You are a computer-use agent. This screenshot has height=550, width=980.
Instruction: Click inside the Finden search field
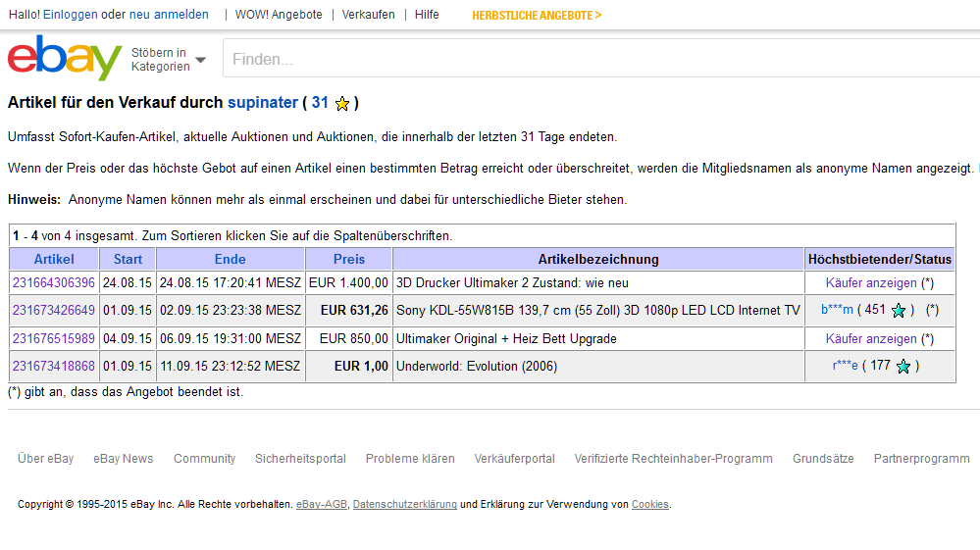tap(589, 60)
